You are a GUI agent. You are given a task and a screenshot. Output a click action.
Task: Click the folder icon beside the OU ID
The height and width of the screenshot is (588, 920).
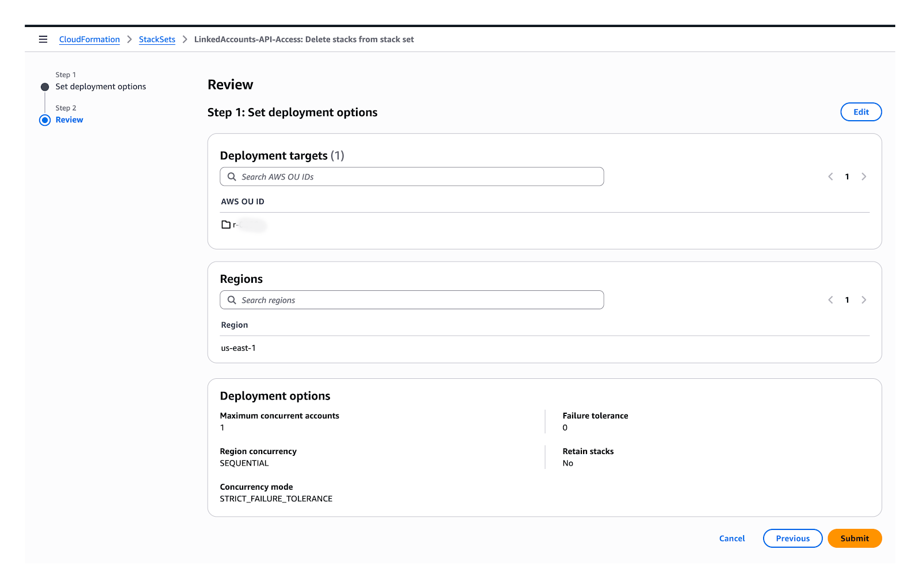226,225
